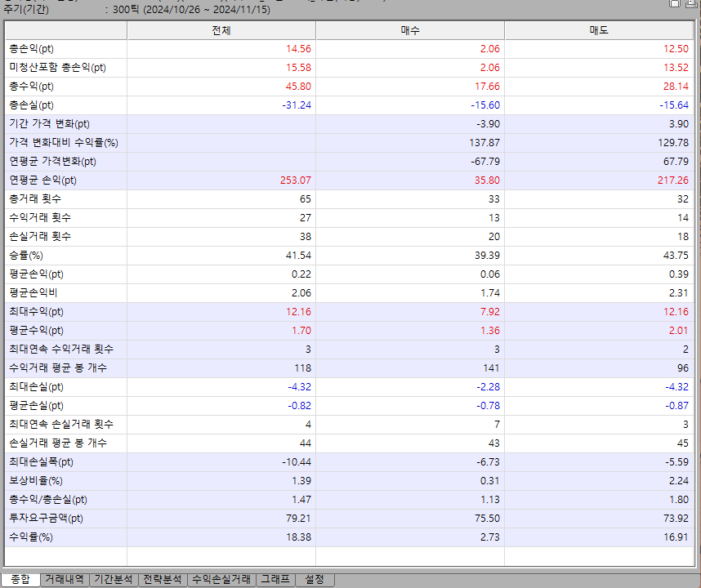Click the 매수 column header
Viewport: 701px width, 588px height.
410,30
